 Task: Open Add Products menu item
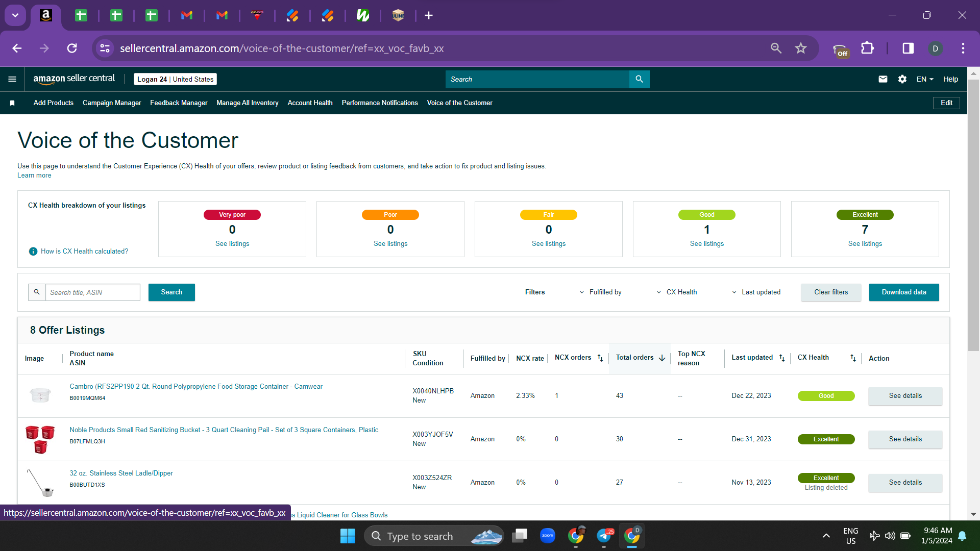54,103
